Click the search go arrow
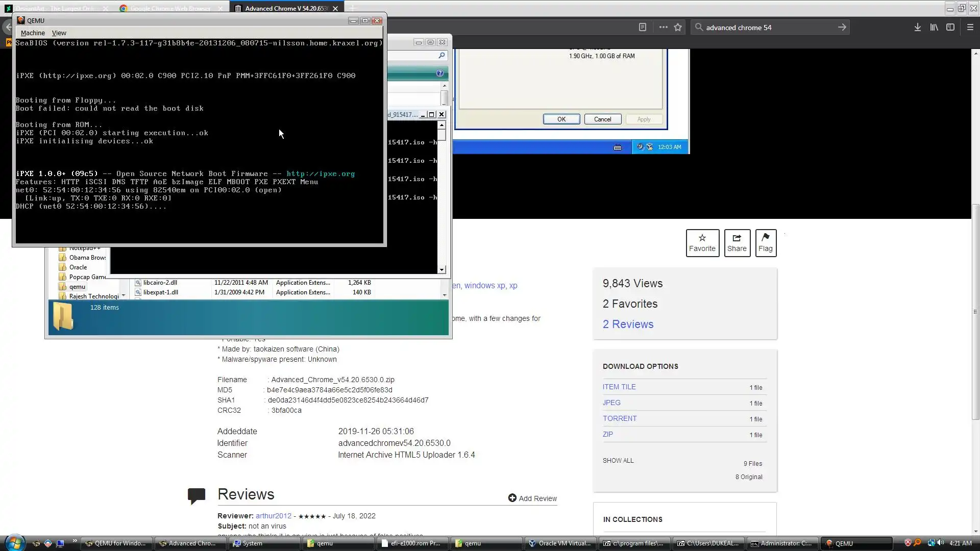 click(x=842, y=28)
